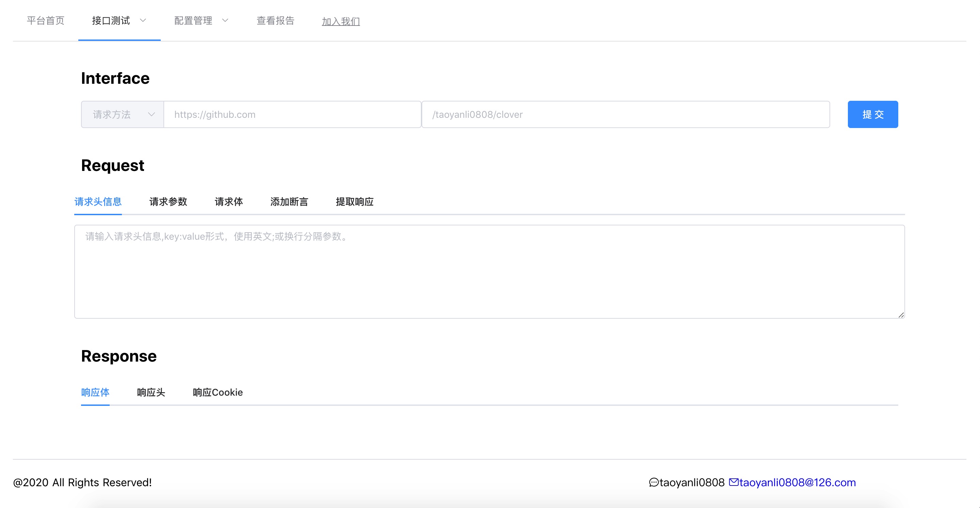Click the https://github.com host input field
980x508 pixels.
click(x=292, y=114)
